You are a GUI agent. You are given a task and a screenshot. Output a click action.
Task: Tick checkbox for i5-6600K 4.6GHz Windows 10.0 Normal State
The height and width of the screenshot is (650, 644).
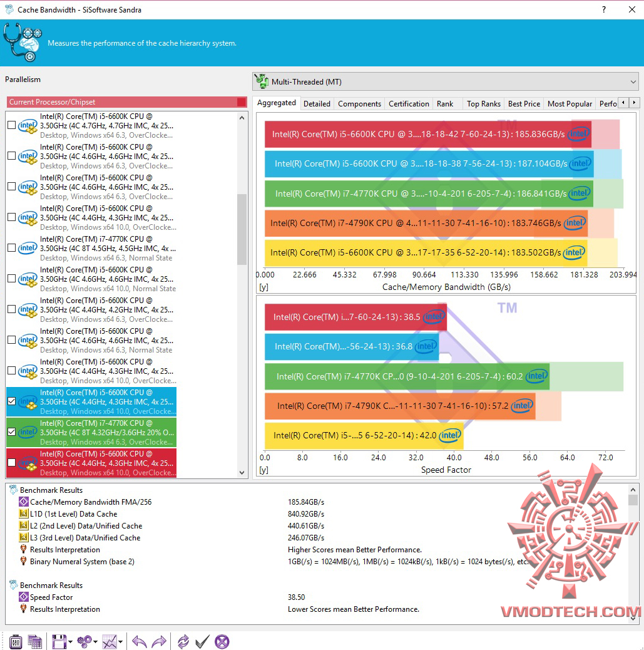[x=12, y=279]
